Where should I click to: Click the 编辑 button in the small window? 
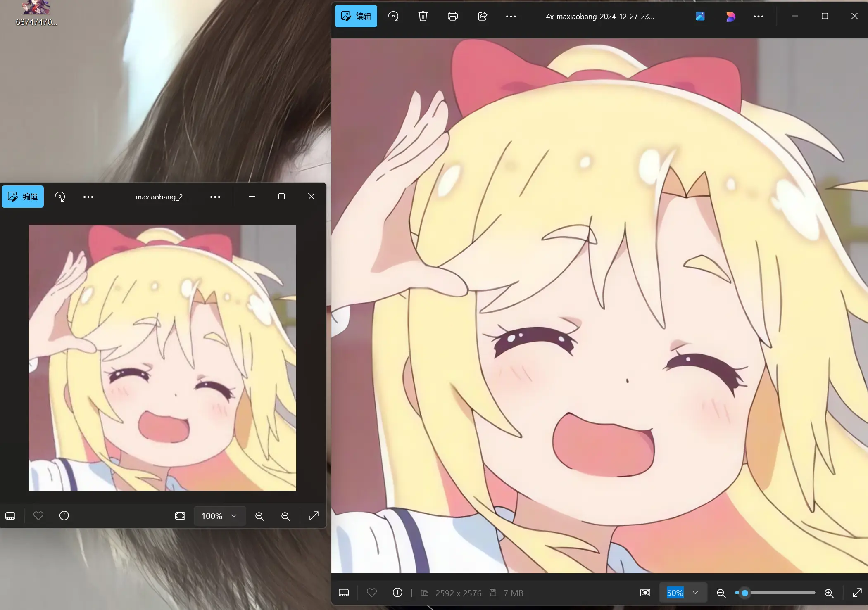coord(23,197)
